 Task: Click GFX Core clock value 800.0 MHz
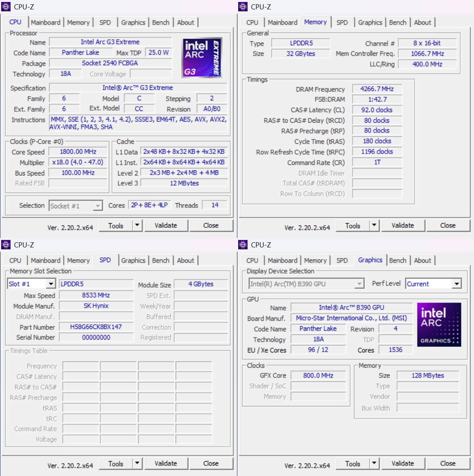tap(318, 375)
